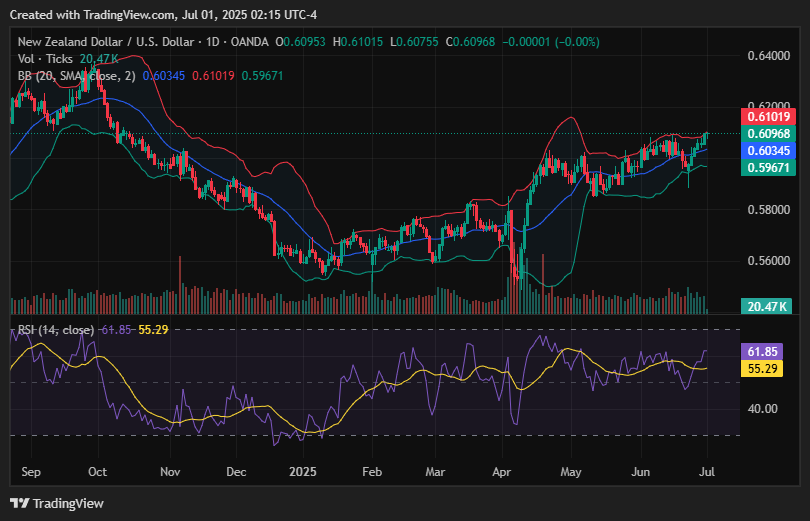Click the Dec time axis label
This screenshot has height=521, width=810.
pyautogui.click(x=236, y=472)
